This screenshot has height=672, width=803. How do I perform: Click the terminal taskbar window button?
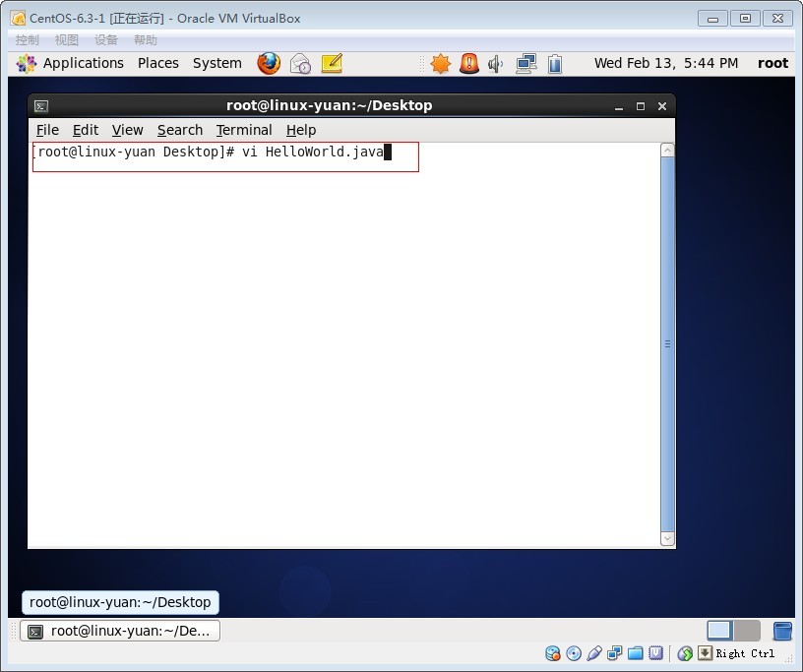click(120, 631)
